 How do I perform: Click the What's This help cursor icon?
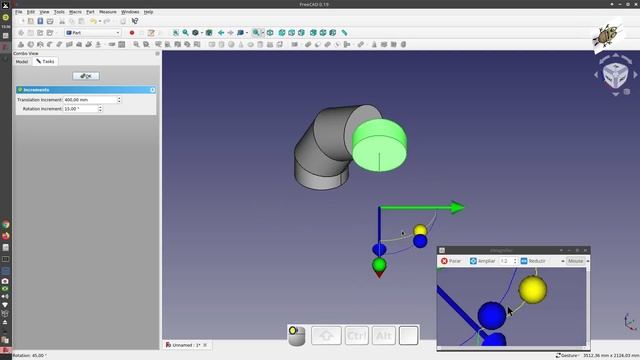pyautogui.click(x=135, y=21)
